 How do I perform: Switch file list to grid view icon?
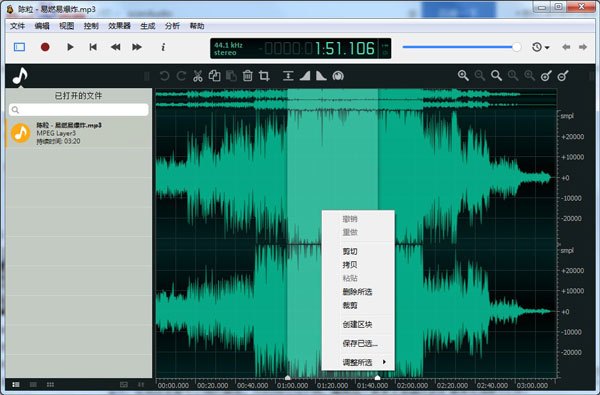click(x=50, y=385)
